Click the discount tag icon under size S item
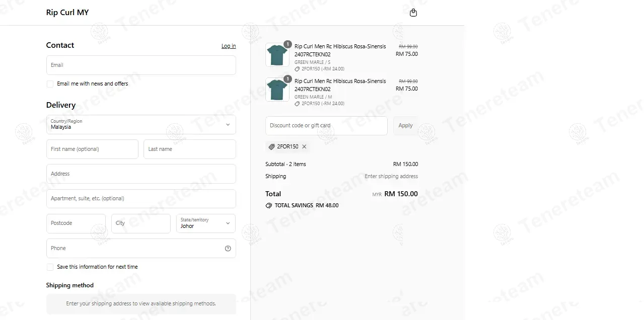This screenshot has width=644, height=320. coord(297,69)
